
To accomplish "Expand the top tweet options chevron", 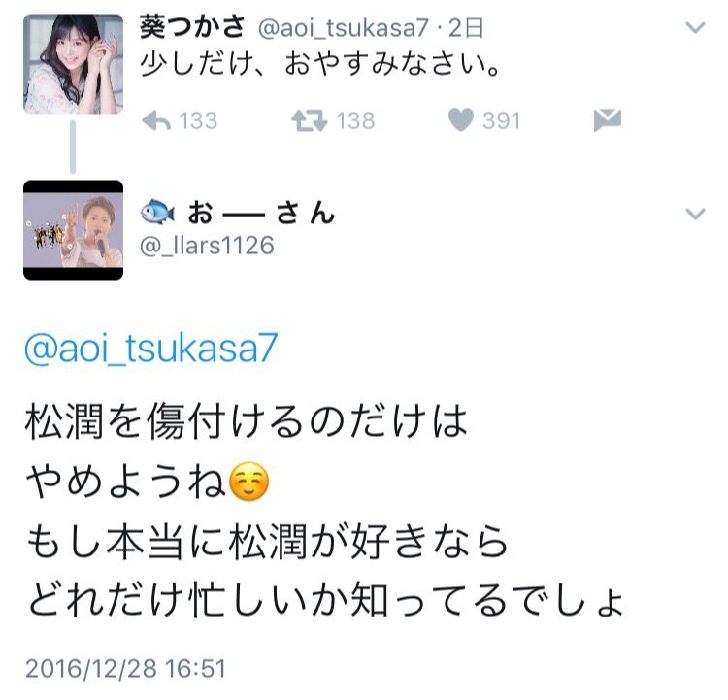I will pyautogui.click(x=696, y=28).
